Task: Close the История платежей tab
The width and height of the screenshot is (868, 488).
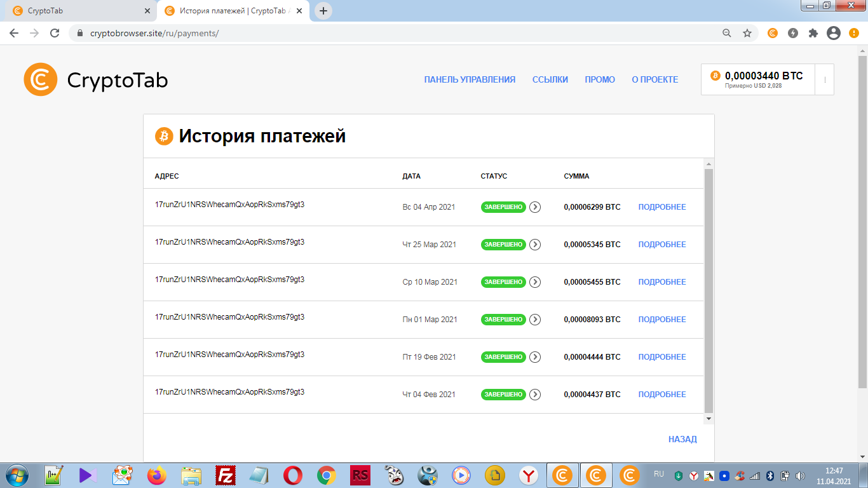Action: point(299,11)
